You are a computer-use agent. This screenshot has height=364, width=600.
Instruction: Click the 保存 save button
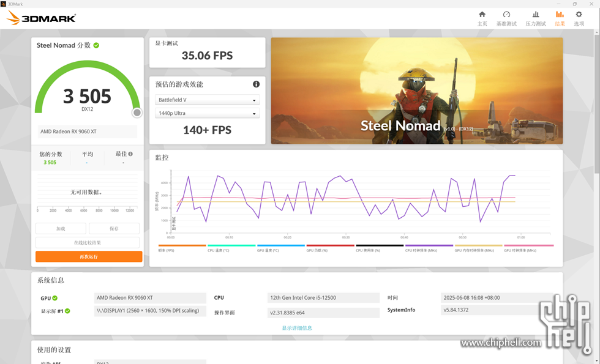click(x=114, y=228)
